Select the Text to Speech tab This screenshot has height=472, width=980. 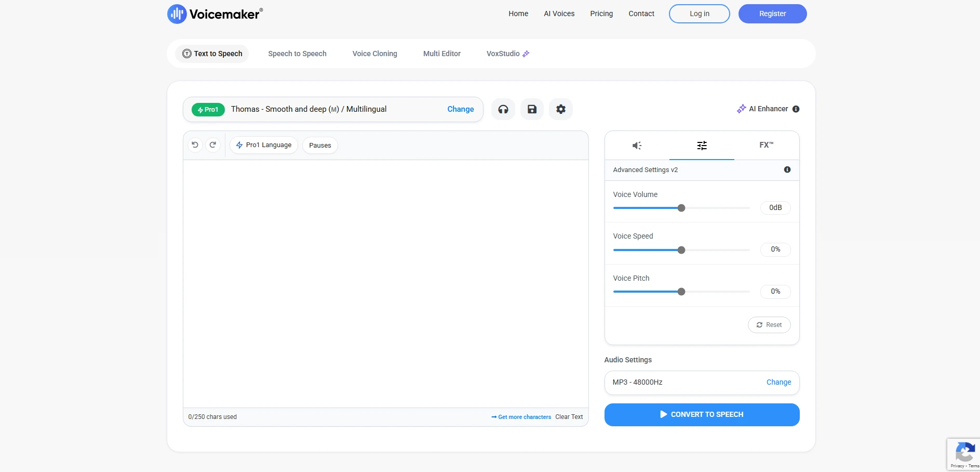(x=212, y=54)
